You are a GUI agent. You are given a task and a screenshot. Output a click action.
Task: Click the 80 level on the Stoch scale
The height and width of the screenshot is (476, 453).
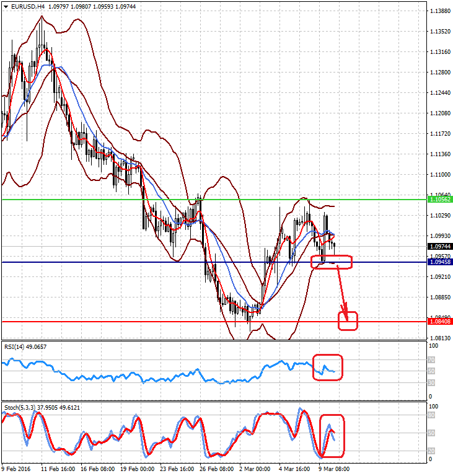(431, 415)
